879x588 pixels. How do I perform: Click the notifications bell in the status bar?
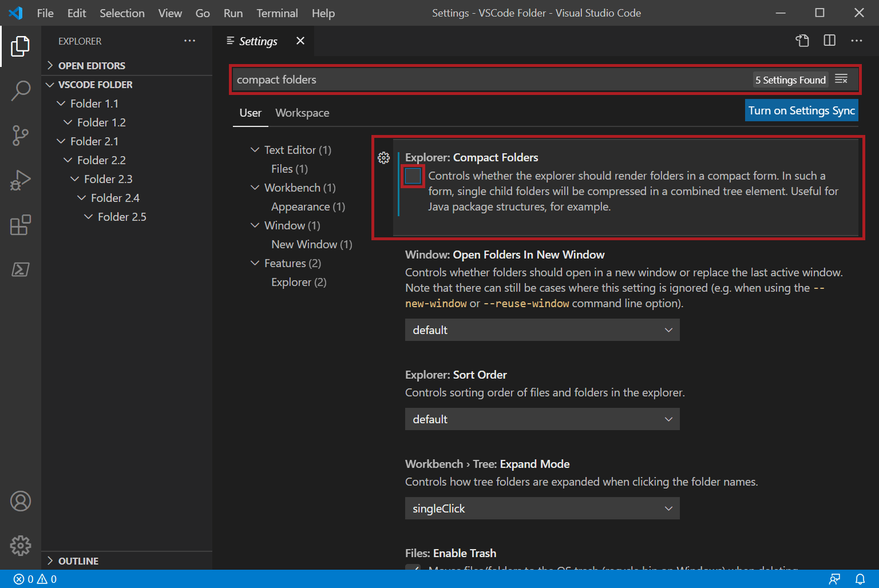pyautogui.click(x=861, y=579)
